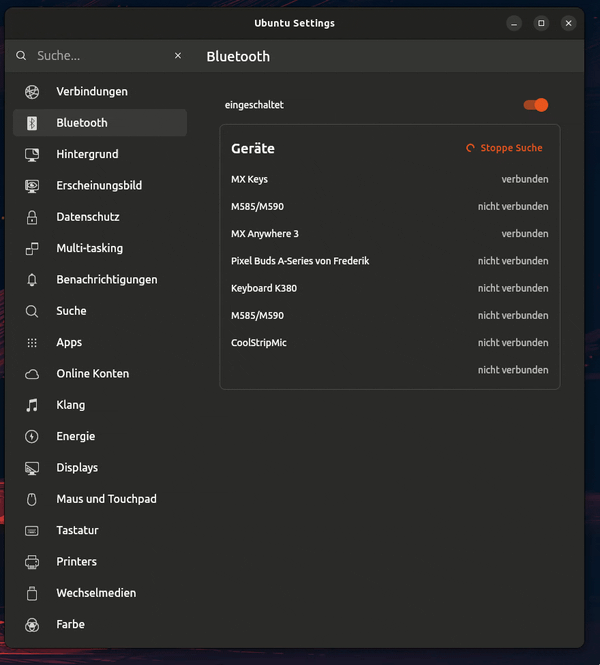This screenshot has width=600, height=665.
Task: Click the Klang music note icon
Action: pos(32,405)
